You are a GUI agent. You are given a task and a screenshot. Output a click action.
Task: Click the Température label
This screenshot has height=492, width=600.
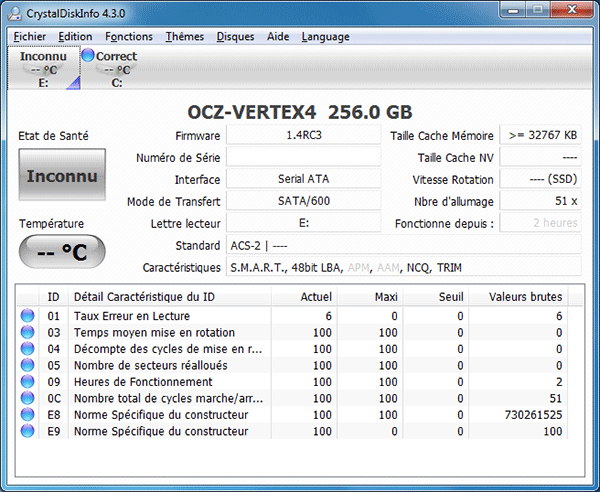[51, 223]
